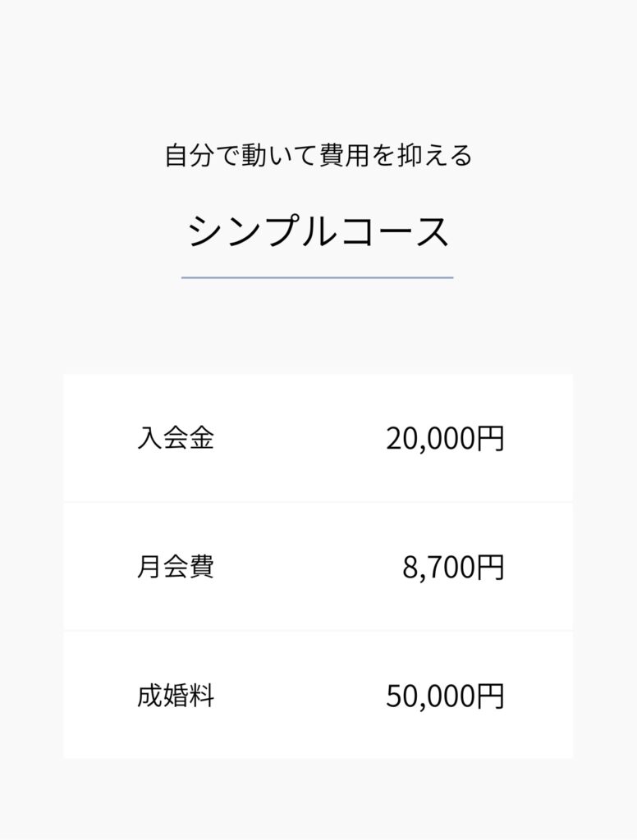The image size is (637, 840).
Task: Click the 円 symbol after 20,000
Action: (x=490, y=439)
